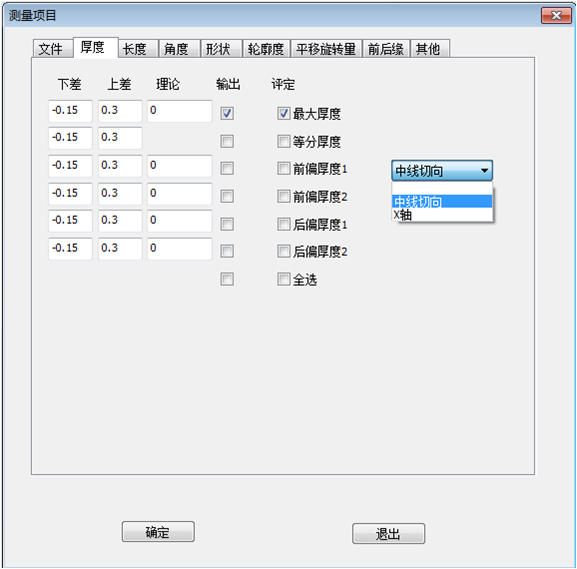Click the 确定 button
The image size is (577, 569).
(x=158, y=531)
